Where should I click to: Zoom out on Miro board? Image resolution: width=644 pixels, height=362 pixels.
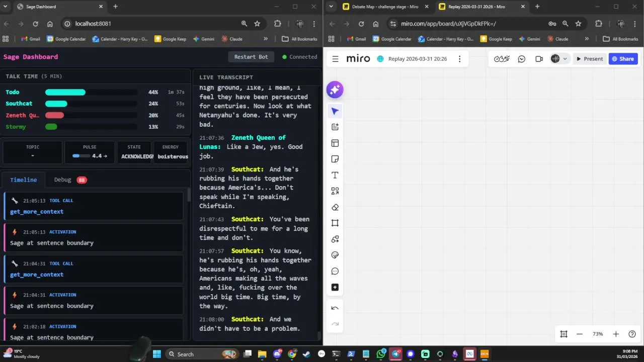click(x=580, y=334)
